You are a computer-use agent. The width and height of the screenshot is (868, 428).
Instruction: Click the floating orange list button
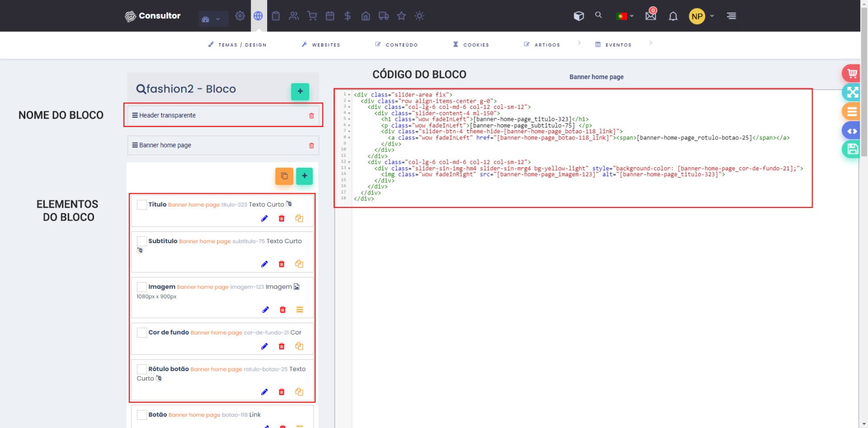(x=852, y=112)
